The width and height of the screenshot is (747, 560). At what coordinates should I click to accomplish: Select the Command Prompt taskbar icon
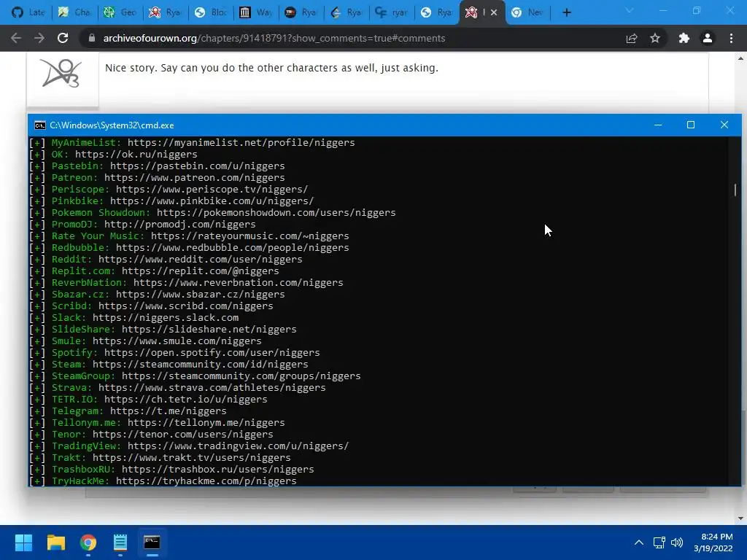tap(152, 542)
